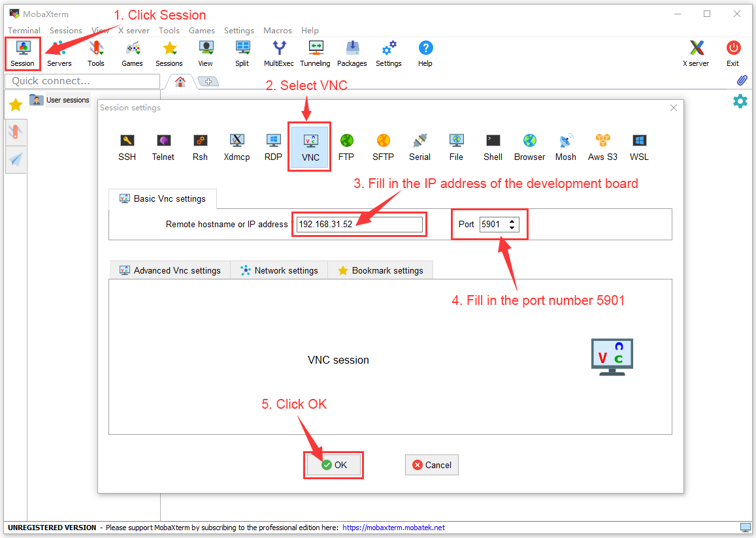Open the X server menu

tap(134, 30)
